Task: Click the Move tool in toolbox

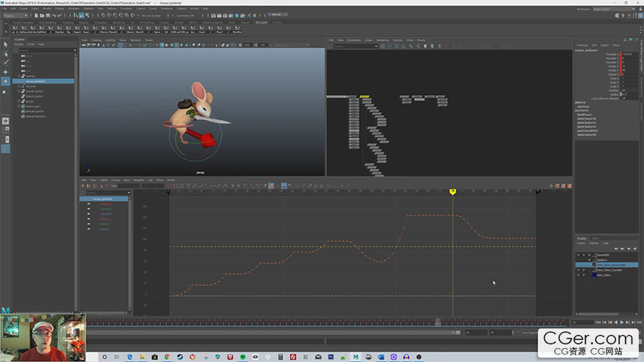Action: (6, 72)
